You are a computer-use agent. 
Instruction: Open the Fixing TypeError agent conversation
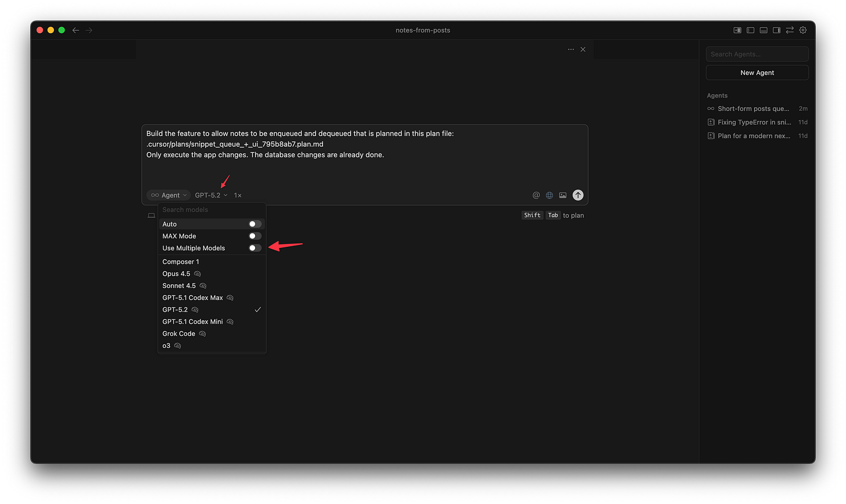pos(752,122)
